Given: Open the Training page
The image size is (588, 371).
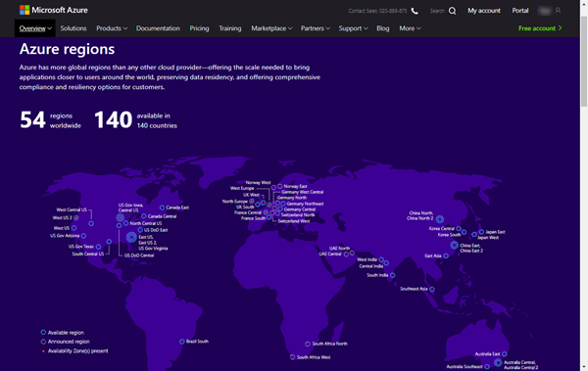Looking at the screenshot, I should (x=230, y=28).
